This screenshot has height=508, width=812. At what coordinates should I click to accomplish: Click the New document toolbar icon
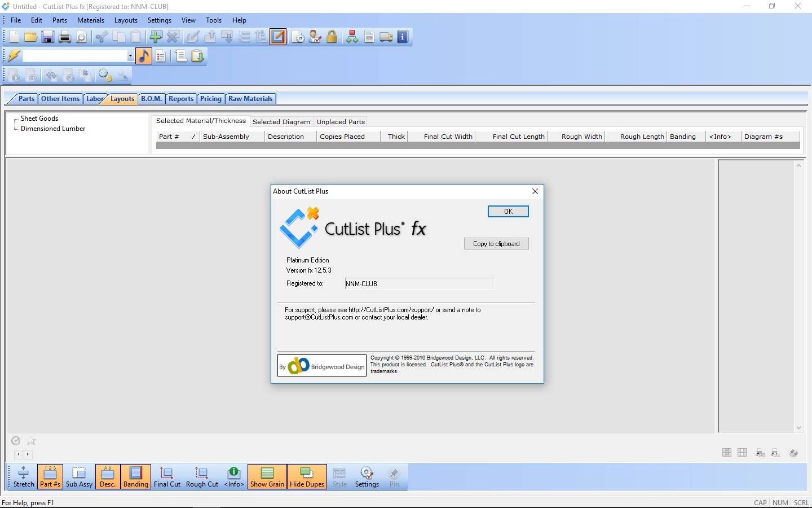click(x=14, y=37)
